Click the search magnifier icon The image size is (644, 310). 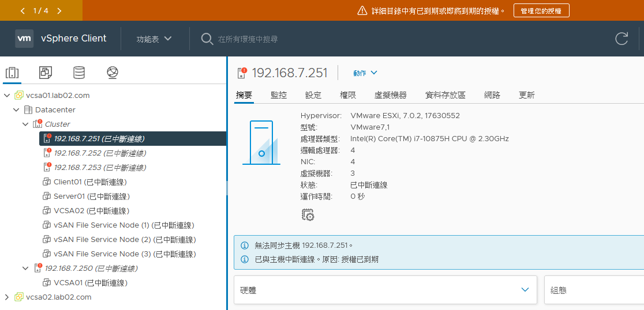pos(207,39)
